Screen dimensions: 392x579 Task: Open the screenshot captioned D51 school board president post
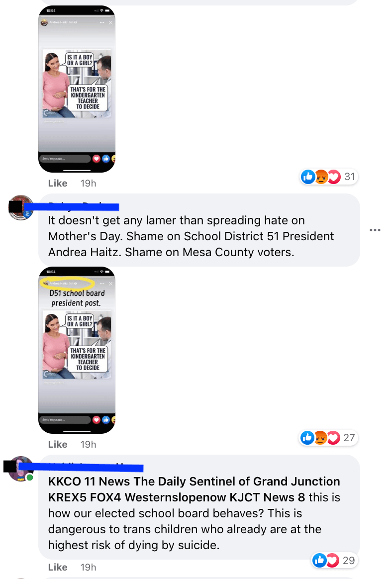click(77, 350)
